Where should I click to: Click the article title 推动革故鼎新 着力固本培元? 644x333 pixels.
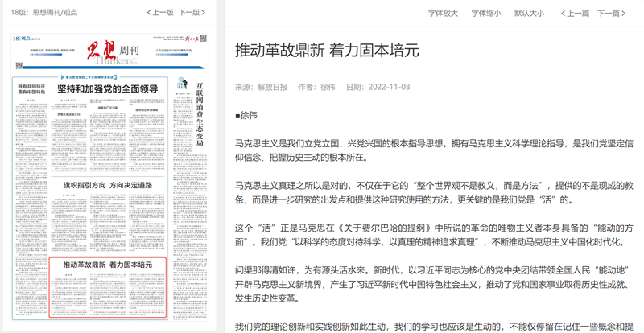pyautogui.click(x=327, y=50)
